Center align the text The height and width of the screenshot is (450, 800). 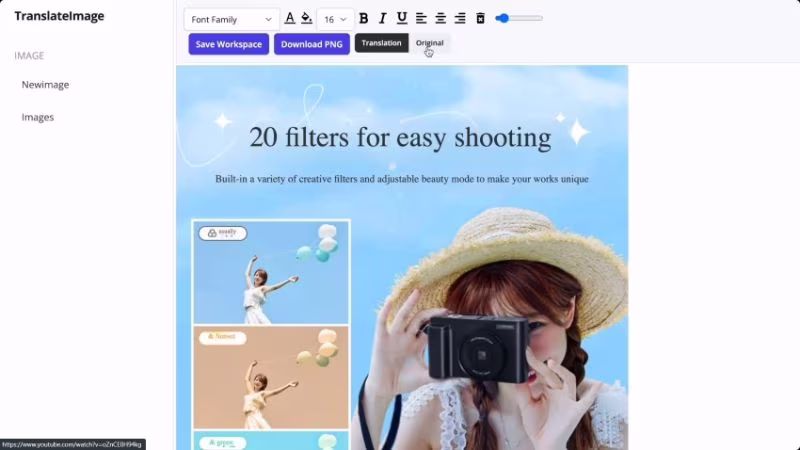coord(440,19)
